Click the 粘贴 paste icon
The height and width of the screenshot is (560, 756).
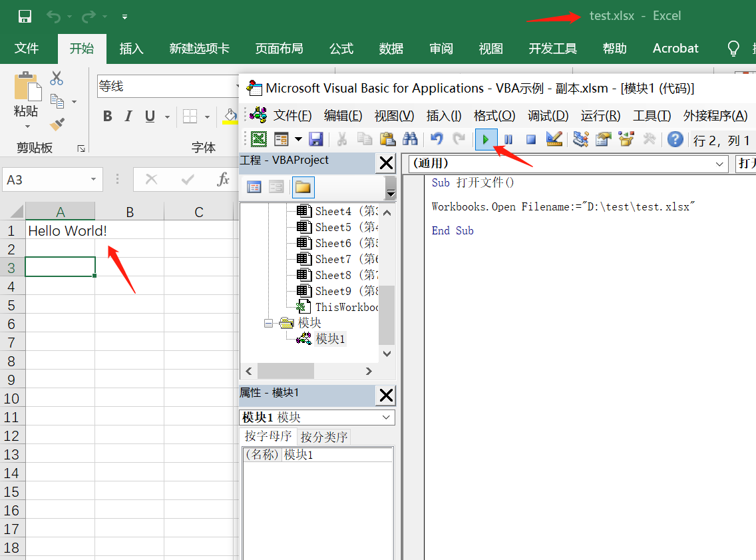[27, 87]
